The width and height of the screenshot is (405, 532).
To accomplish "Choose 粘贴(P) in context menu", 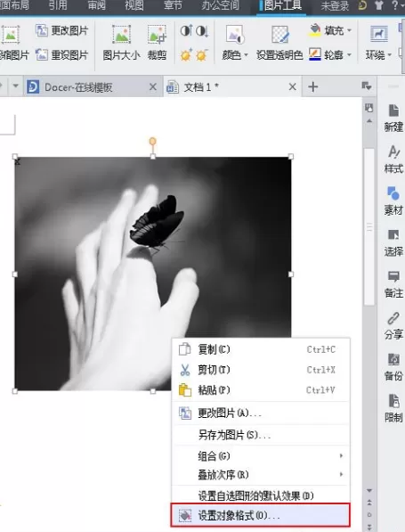I will [260, 389].
